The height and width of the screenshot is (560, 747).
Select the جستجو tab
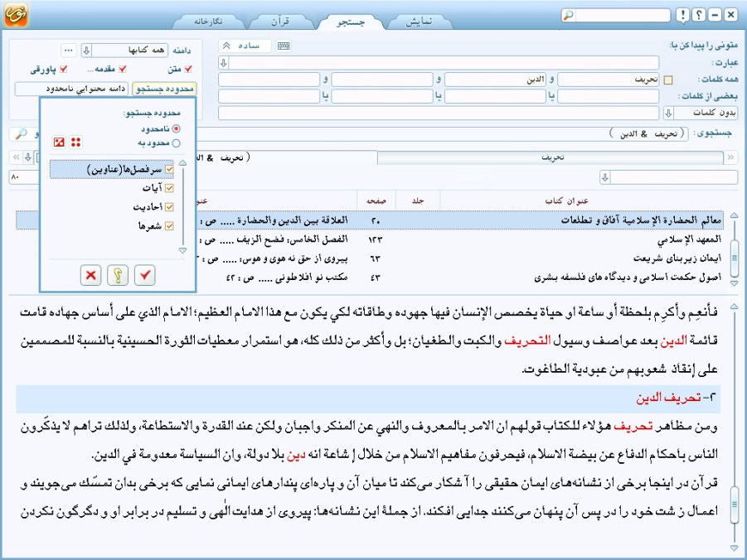pyautogui.click(x=351, y=22)
